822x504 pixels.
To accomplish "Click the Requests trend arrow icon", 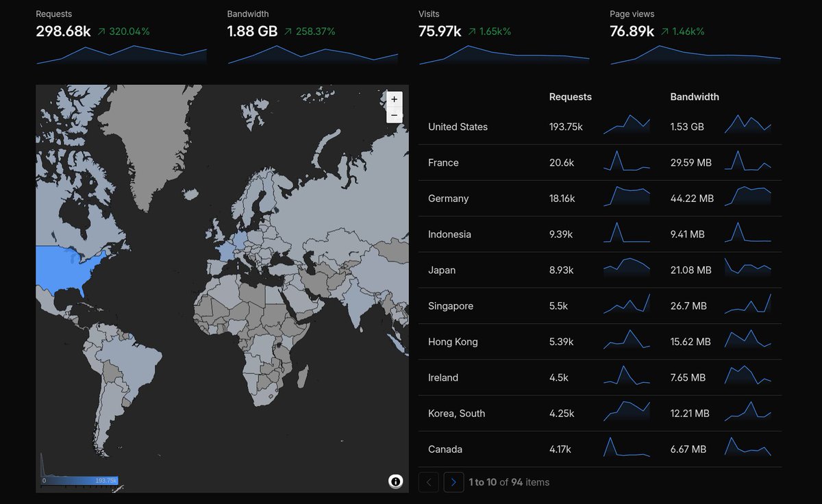I will pyautogui.click(x=101, y=32).
